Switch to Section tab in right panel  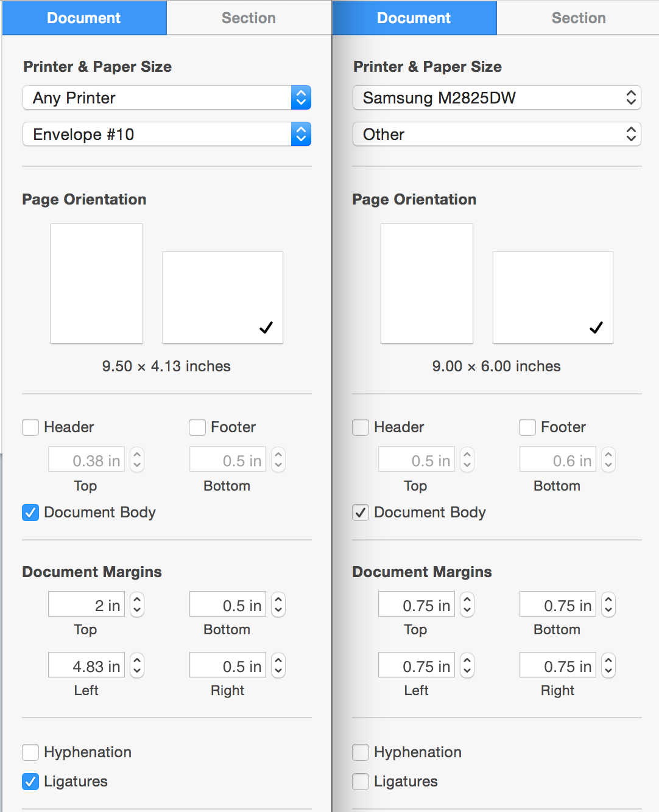coord(579,18)
